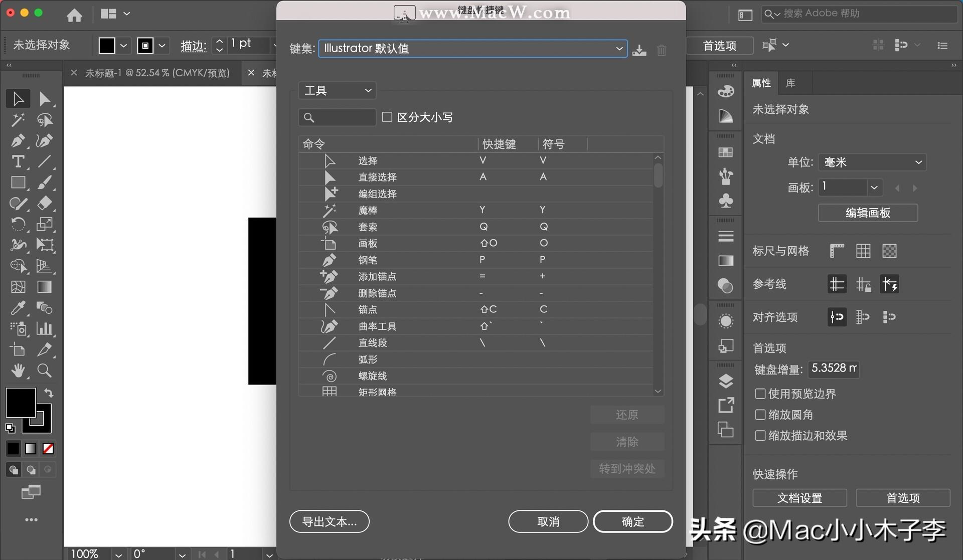Select the Scale tool in the toolbar
This screenshot has width=963, height=560.
[45, 224]
